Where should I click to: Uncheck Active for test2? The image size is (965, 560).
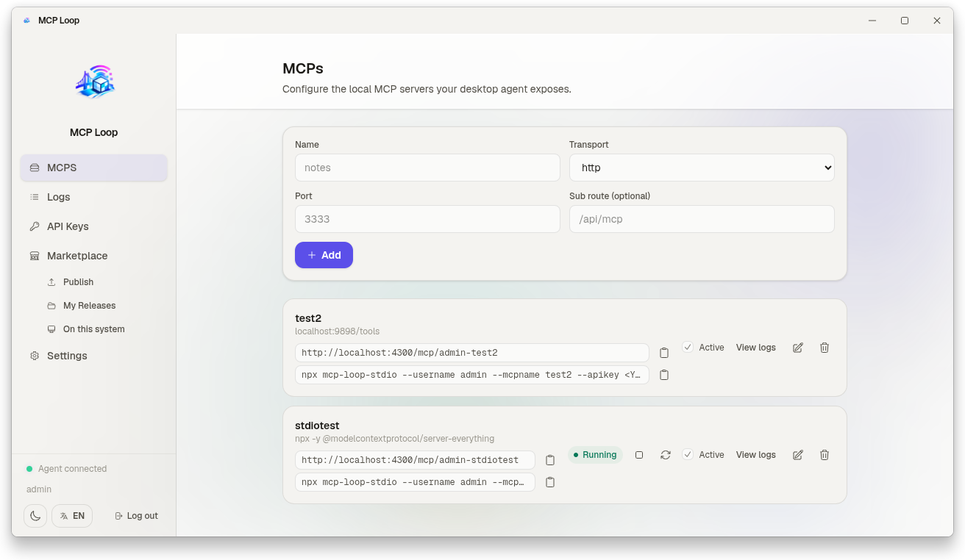pos(688,347)
